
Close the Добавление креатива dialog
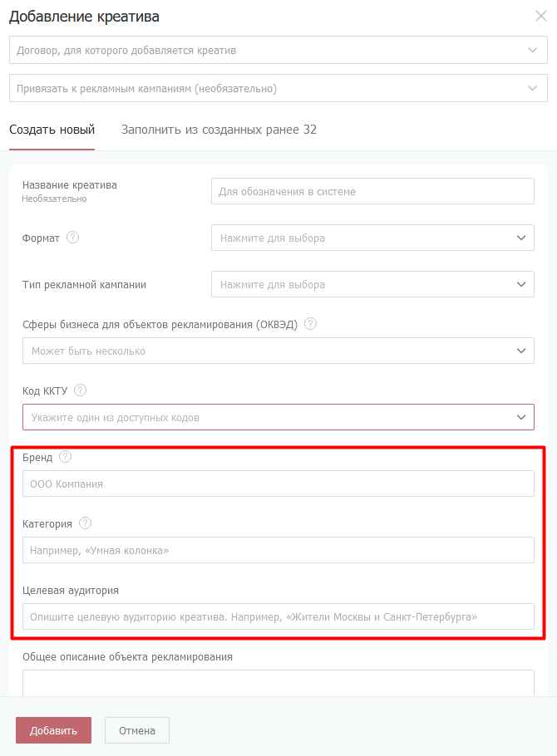pos(540,16)
